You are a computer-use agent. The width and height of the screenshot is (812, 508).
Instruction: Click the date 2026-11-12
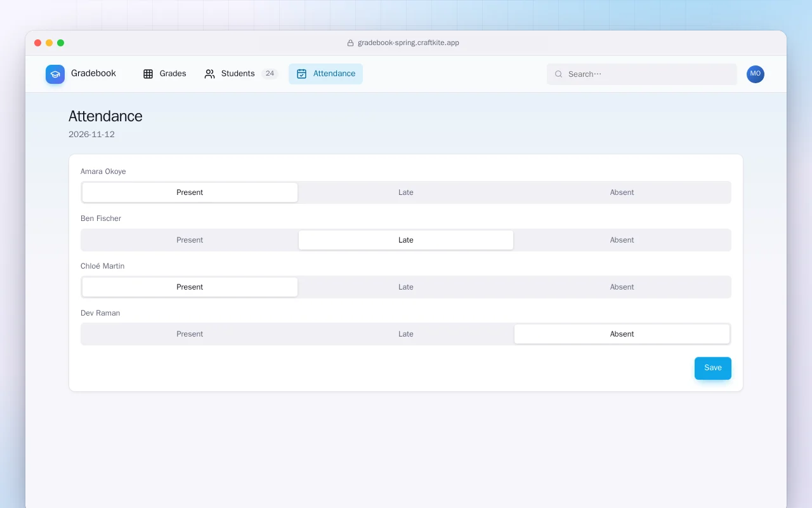point(91,135)
